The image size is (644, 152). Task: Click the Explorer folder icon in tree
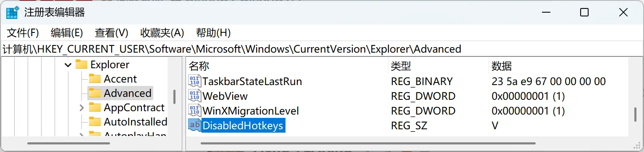coord(81,64)
